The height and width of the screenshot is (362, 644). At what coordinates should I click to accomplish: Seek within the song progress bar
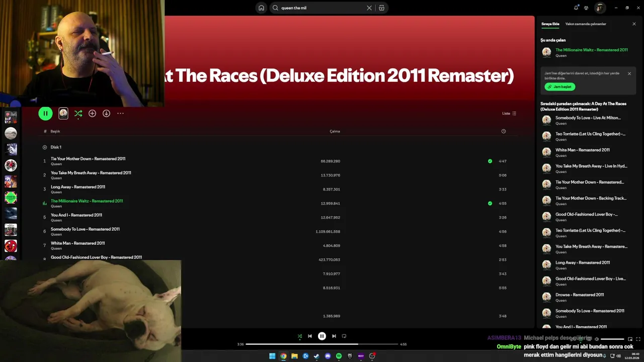click(322, 344)
